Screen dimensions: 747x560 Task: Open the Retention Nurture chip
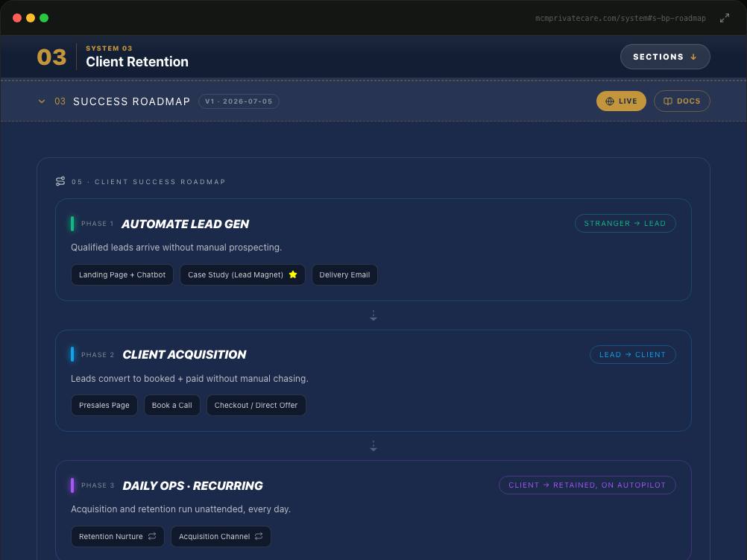(x=118, y=536)
